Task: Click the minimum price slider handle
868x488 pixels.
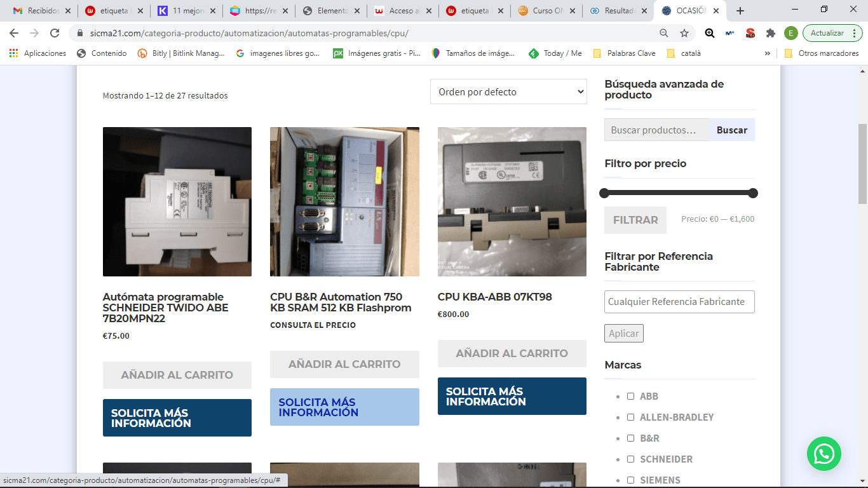Action: coord(604,193)
